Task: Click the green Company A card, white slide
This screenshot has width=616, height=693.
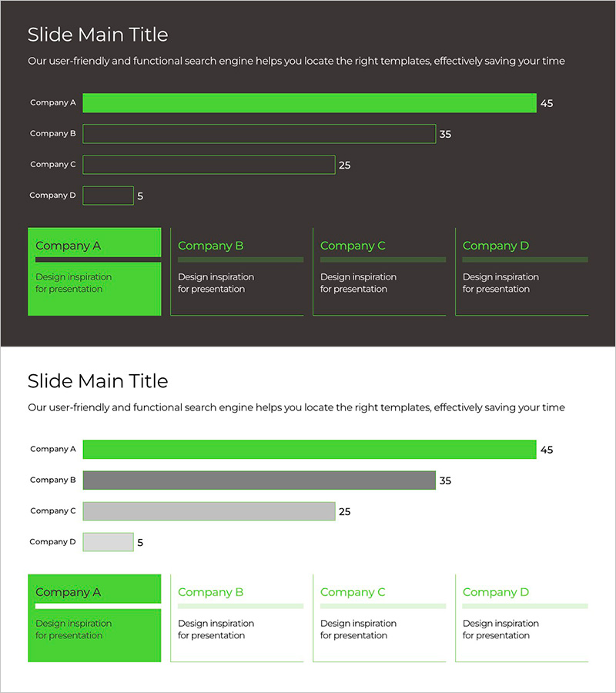Action: coord(94,618)
